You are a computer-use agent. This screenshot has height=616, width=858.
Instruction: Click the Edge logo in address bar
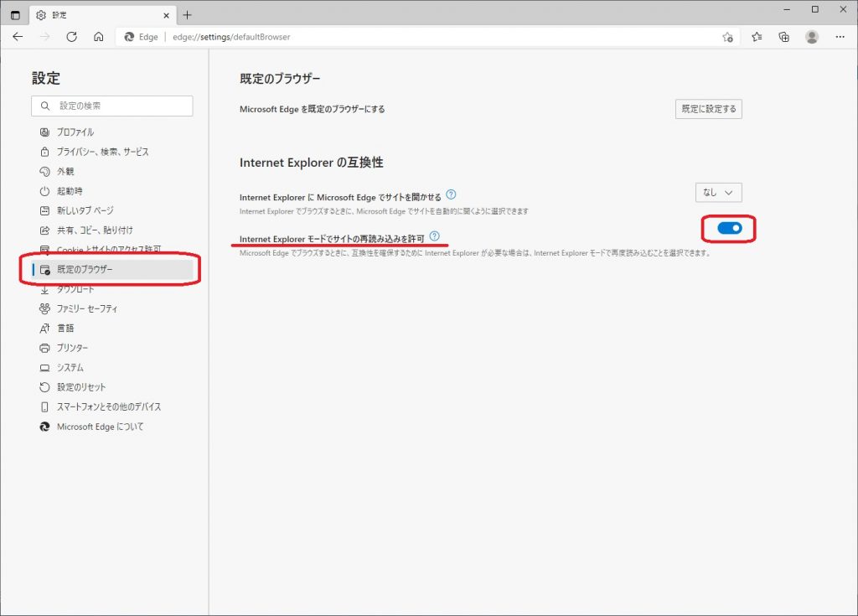(x=129, y=37)
